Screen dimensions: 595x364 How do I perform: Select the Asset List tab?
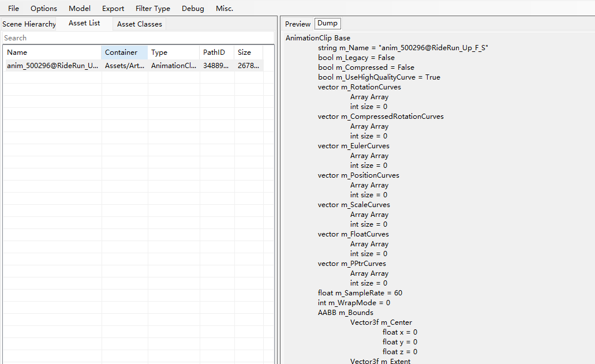coord(84,23)
